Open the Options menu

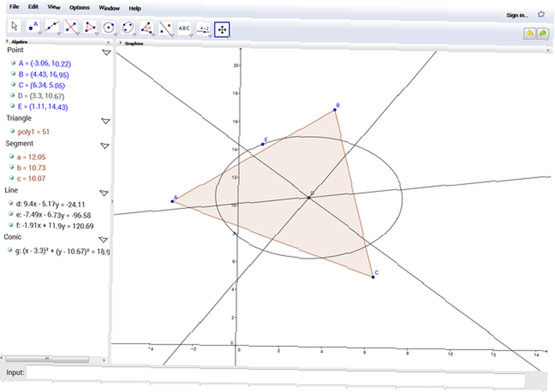click(79, 7)
